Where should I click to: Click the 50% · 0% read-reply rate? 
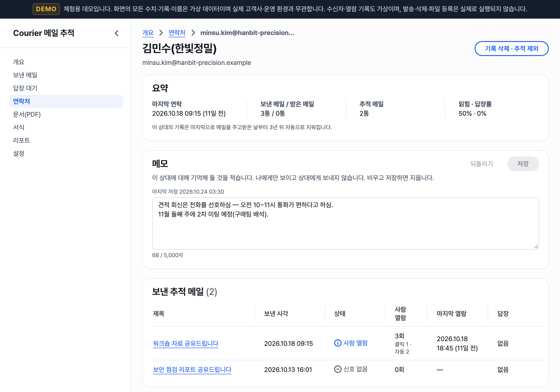pos(472,113)
